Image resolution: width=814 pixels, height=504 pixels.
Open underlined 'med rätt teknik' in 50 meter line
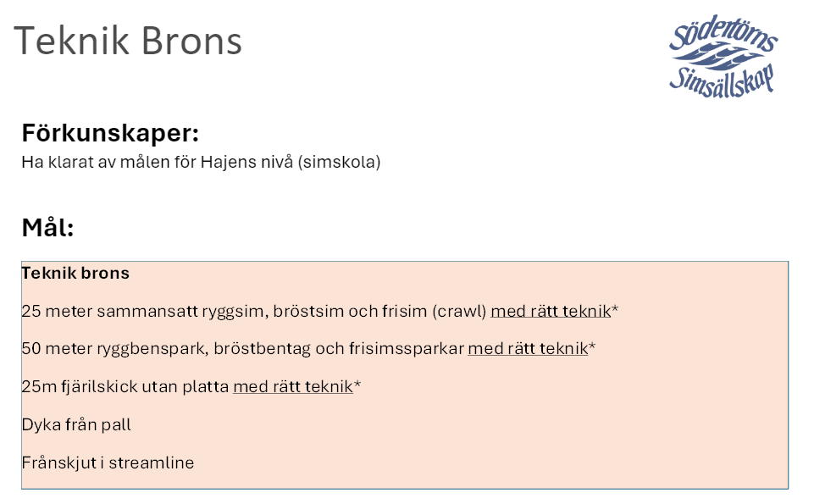tap(528, 349)
